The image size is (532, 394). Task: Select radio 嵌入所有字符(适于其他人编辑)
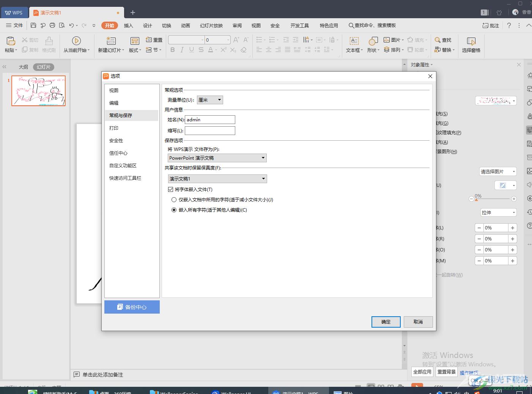click(x=174, y=210)
